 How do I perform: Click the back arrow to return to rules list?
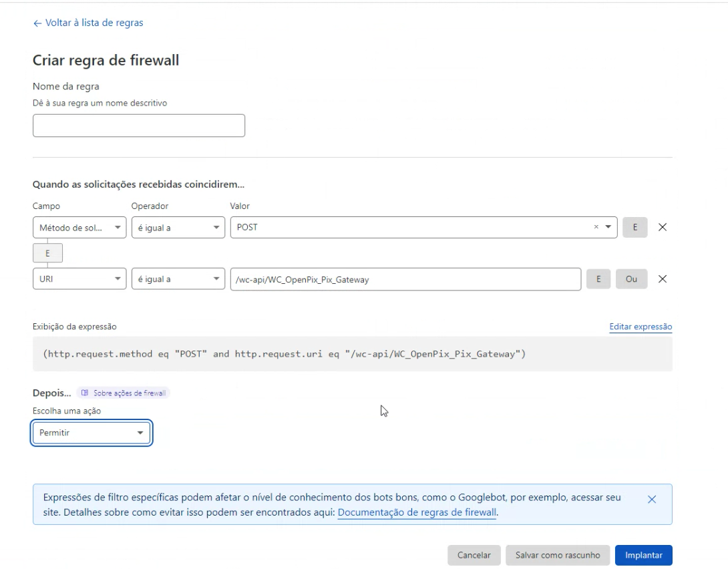[x=35, y=22]
